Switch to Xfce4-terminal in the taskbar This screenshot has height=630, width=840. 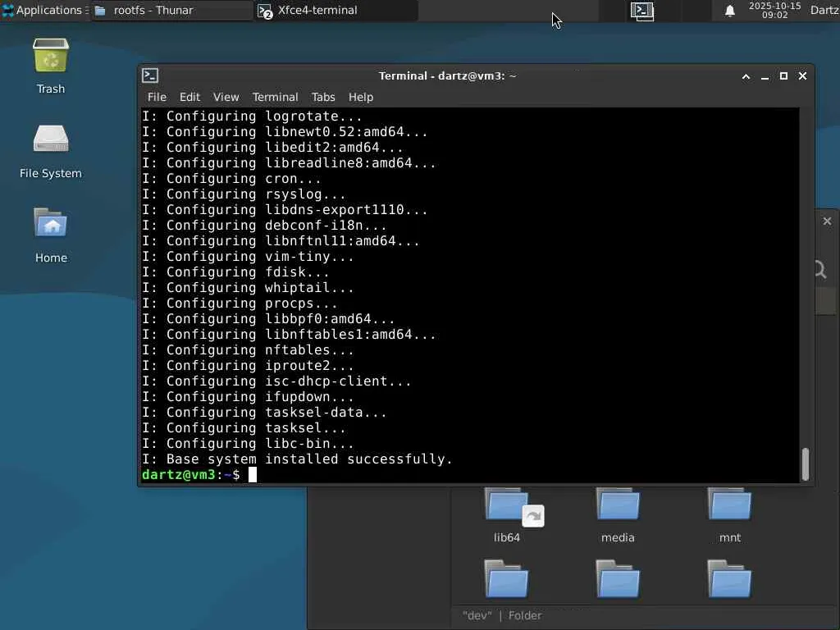336,10
